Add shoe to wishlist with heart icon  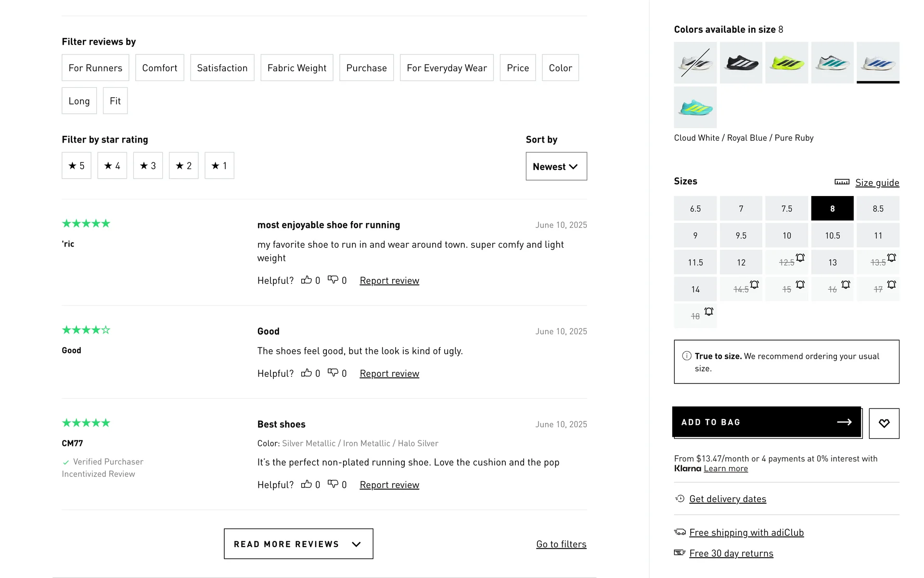(x=884, y=423)
